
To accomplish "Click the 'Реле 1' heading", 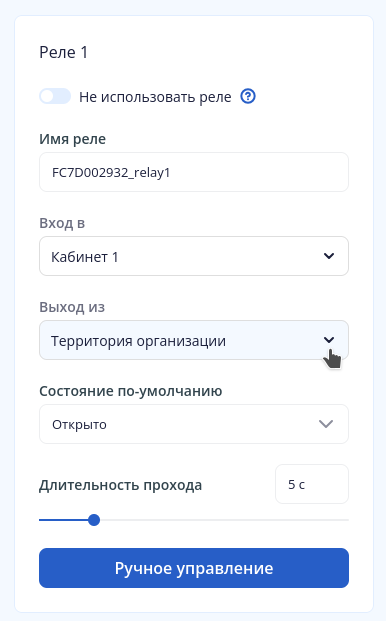I will click(x=64, y=52).
